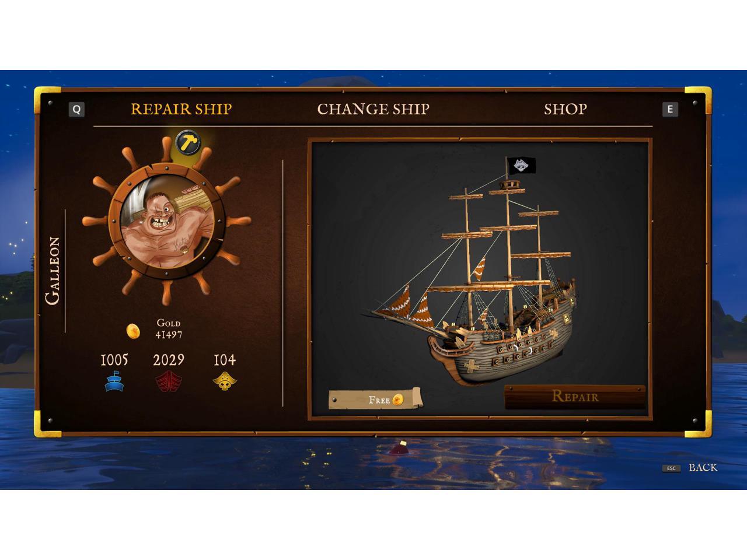747x560 pixels.
Task: Click the Q key prompt icon
Action: coord(76,110)
